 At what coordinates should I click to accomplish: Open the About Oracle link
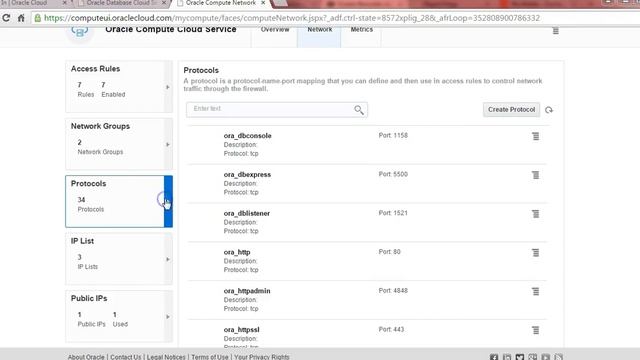86,357
